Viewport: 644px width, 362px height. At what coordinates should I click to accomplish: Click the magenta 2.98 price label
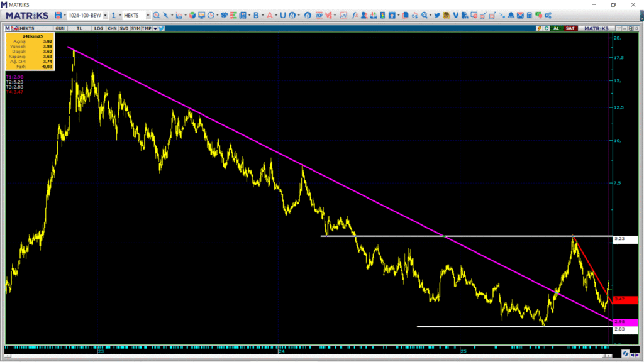tap(624, 321)
